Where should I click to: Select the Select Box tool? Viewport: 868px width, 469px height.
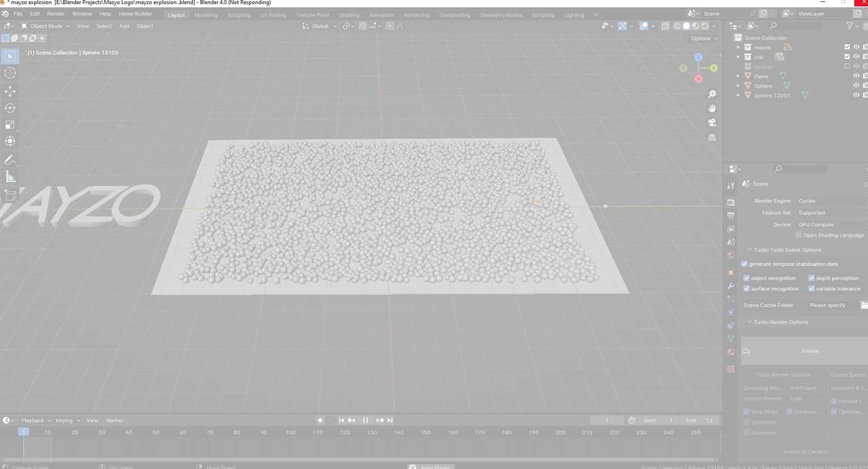tap(10, 56)
